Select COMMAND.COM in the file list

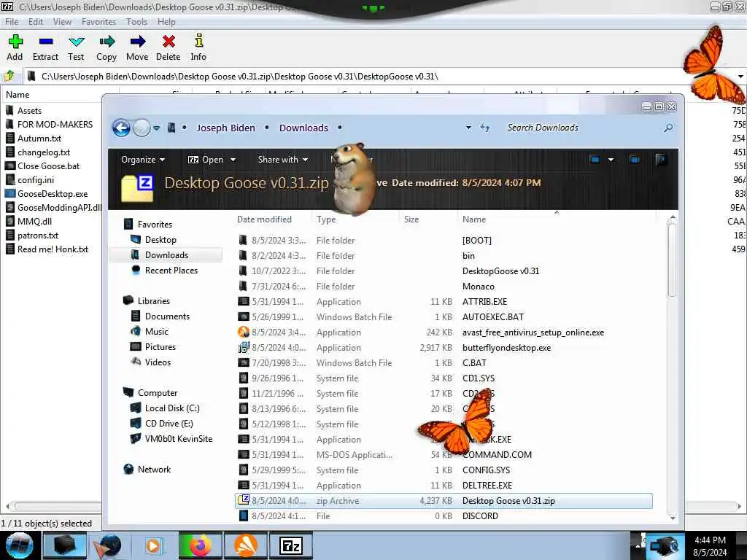coord(497,455)
